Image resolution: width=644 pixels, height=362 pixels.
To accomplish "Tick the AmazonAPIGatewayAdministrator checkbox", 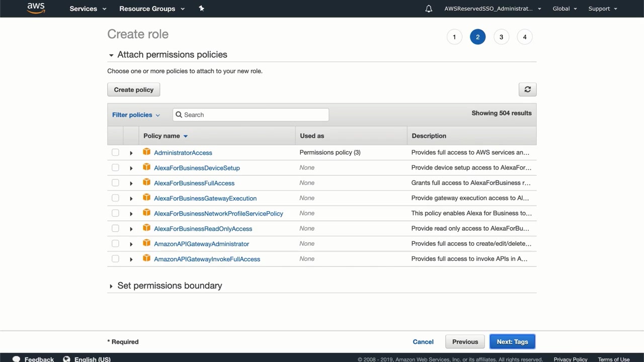I will click(x=115, y=244).
